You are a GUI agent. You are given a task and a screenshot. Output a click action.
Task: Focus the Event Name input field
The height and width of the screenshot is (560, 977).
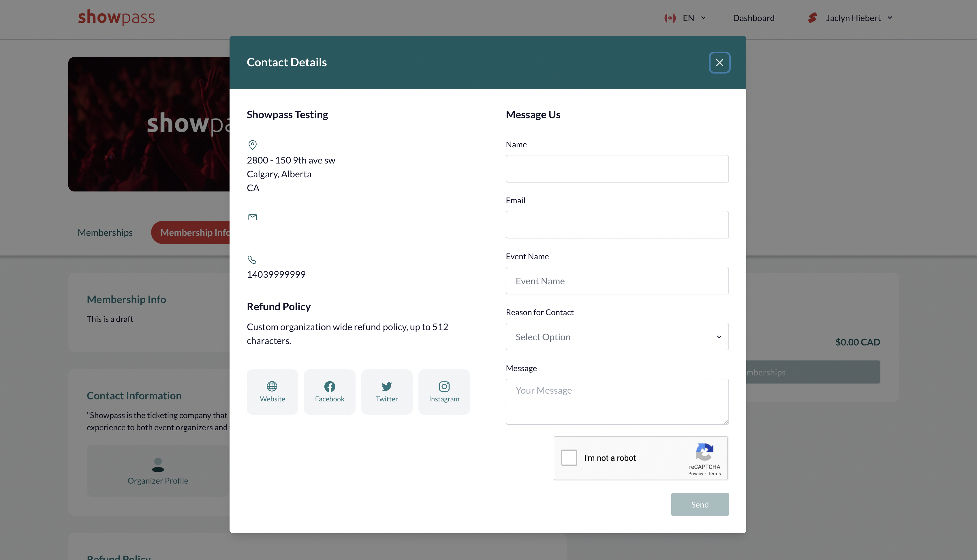[x=617, y=281]
